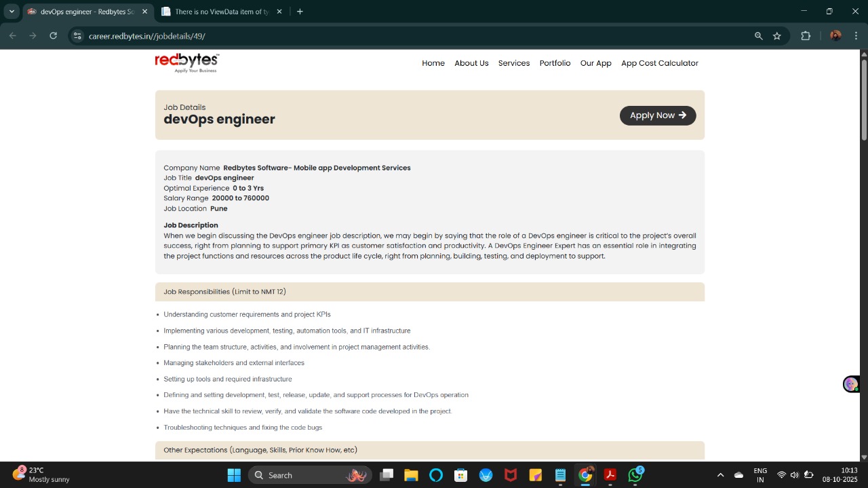Click the zoom magnifier icon in address bar
The width and height of the screenshot is (868, 488).
[759, 36]
